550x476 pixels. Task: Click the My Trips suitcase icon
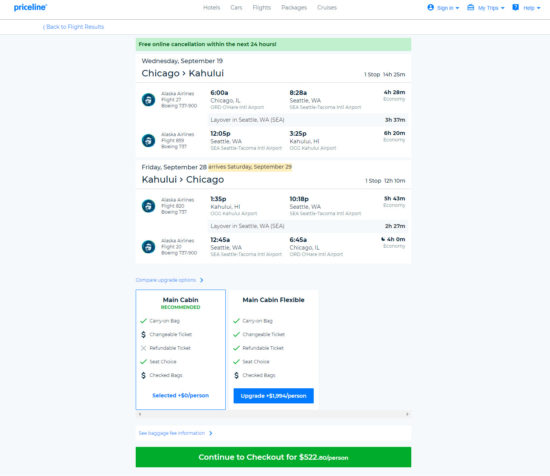(x=470, y=7)
